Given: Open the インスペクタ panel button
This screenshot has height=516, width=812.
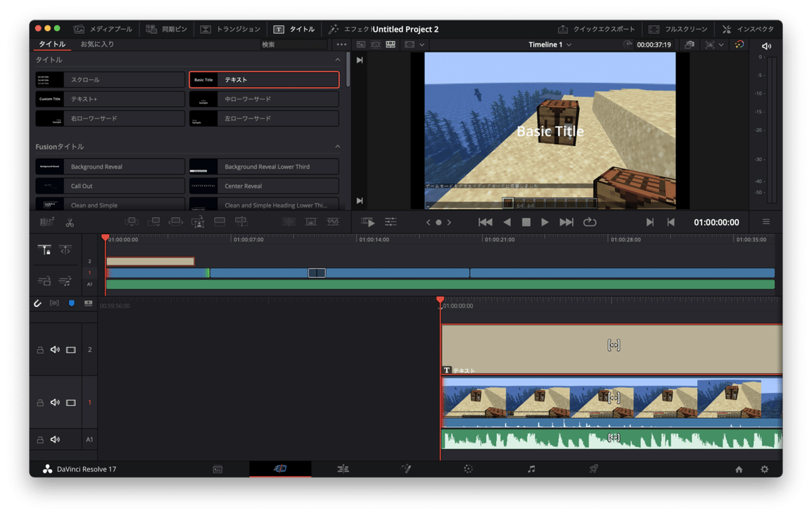Looking at the screenshot, I should click(748, 29).
